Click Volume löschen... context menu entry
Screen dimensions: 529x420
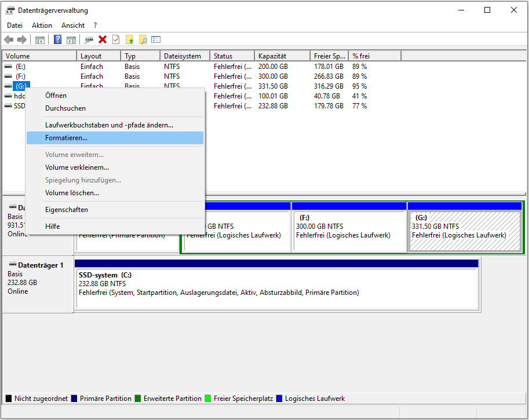pyautogui.click(x=72, y=193)
